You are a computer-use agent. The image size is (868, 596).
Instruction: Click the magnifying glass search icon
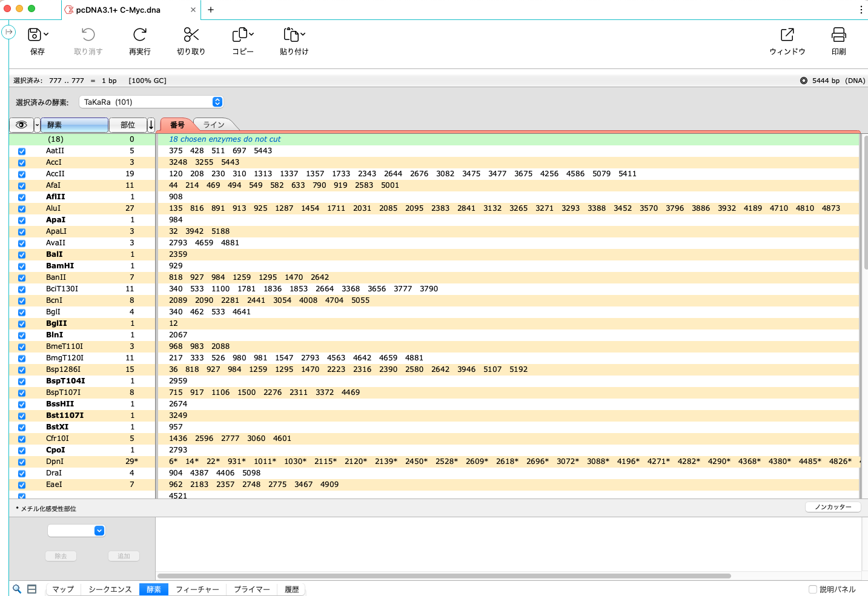[17, 589]
